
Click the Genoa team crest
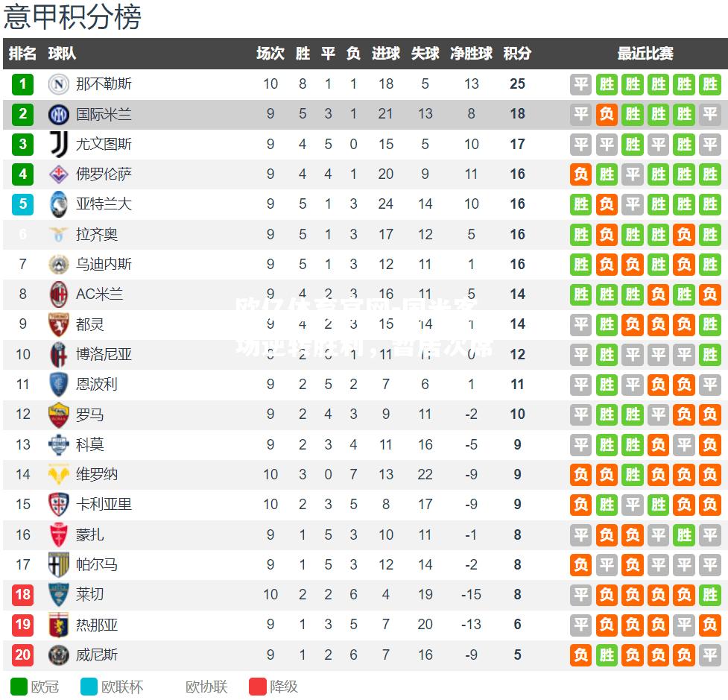click(x=59, y=625)
